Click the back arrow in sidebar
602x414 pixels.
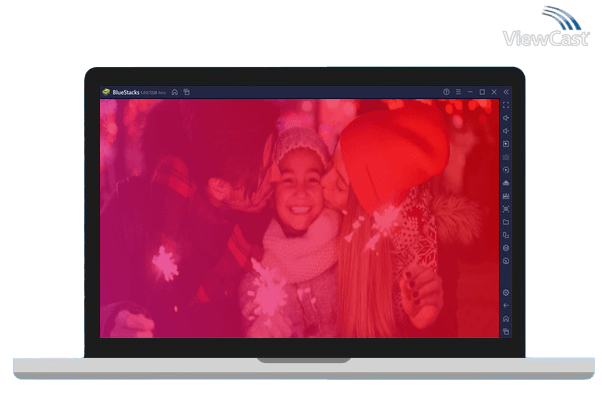click(506, 306)
